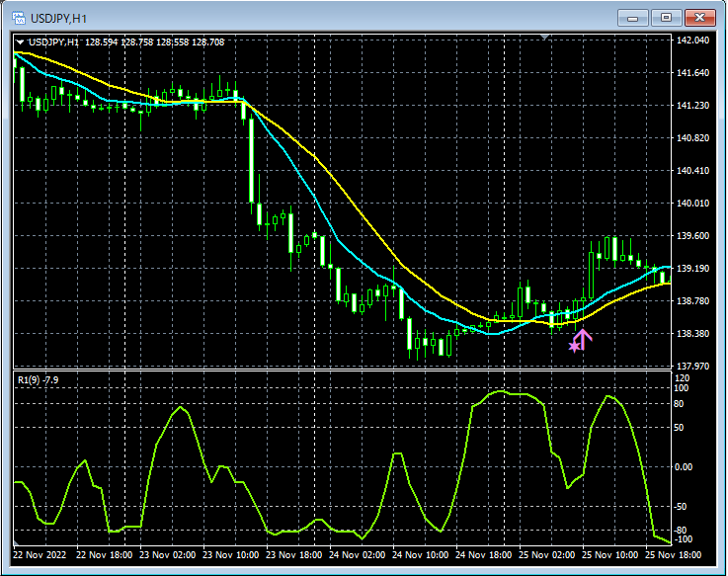Click the 138.780 price scale label

pyautogui.click(x=692, y=301)
